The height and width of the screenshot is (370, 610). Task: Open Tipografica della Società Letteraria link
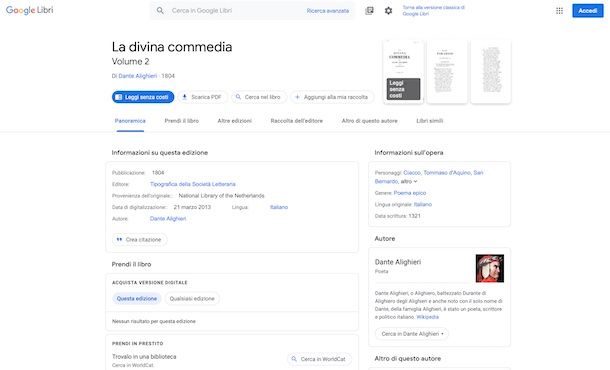193,184
